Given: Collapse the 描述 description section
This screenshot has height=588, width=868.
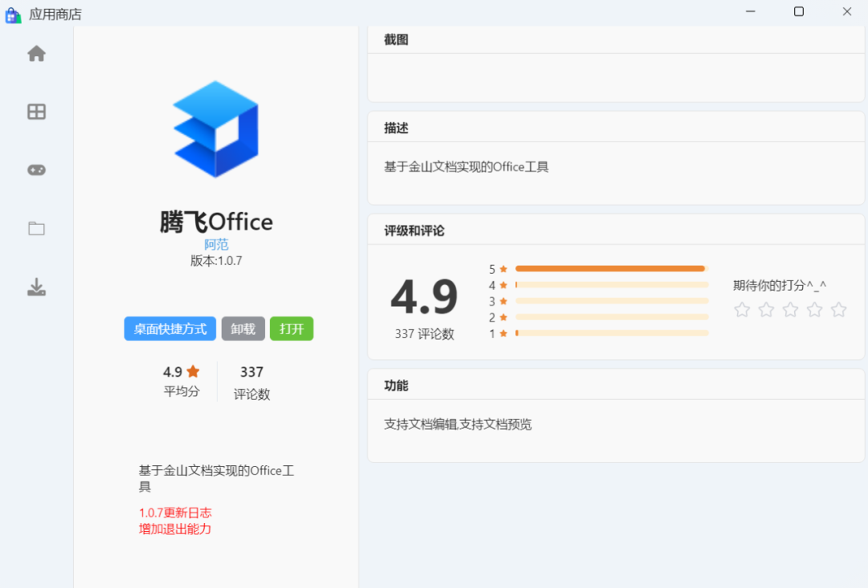Looking at the screenshot, I should click(x=393, y=128).
